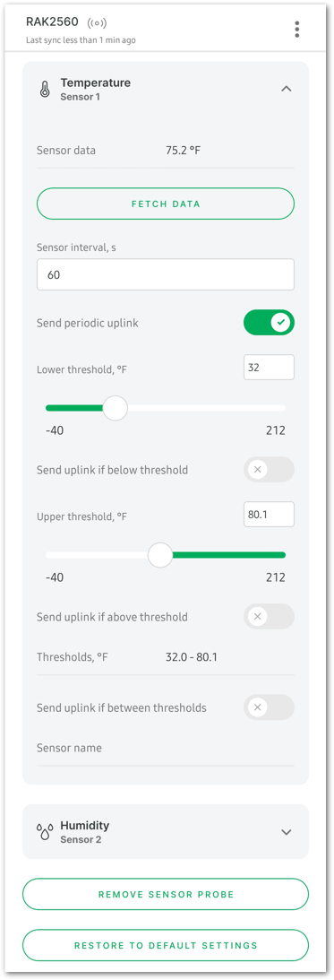Select the Humidity Sensor 2 header
The image size is (334, 980).
[166, 832]
